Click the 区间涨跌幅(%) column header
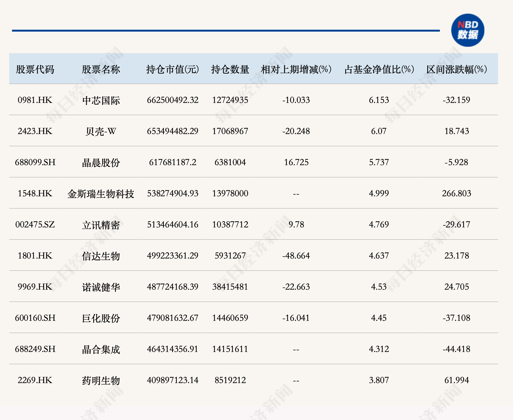The height and width of the screenshot is (420, 513). pos(457,69)
